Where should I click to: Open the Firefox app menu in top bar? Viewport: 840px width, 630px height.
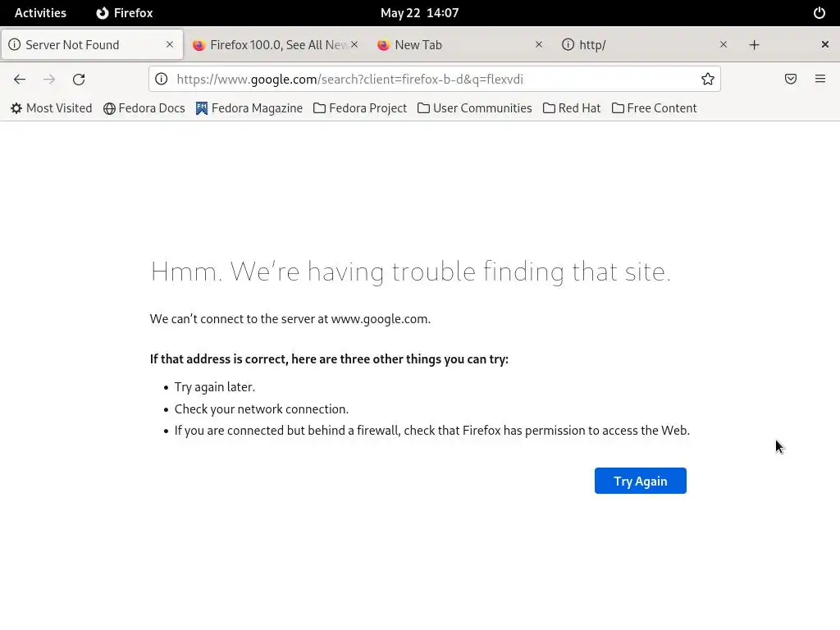coord(125,13)
